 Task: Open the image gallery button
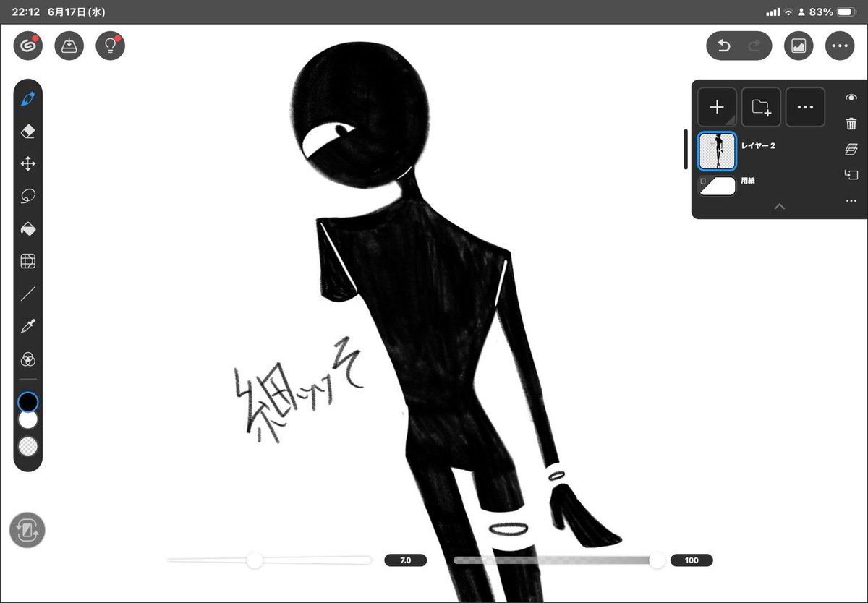click(x=799, y=46)
